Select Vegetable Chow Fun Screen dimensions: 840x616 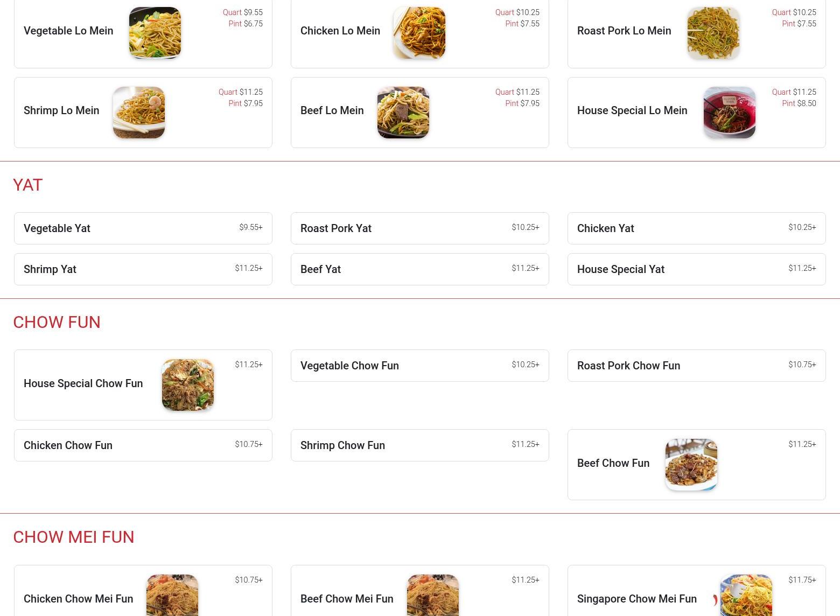(x=420, y=366)
